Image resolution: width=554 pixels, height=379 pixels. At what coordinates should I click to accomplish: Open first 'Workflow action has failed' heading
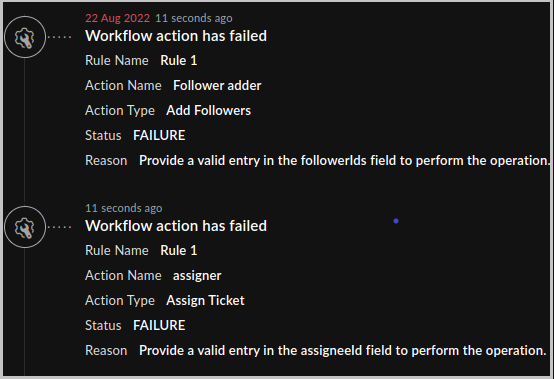(176, 36)
